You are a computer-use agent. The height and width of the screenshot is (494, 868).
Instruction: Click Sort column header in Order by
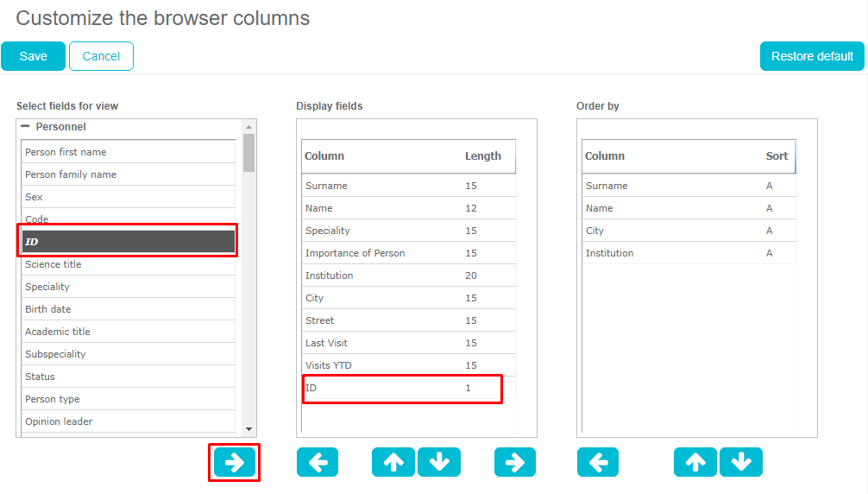[777, 156]
